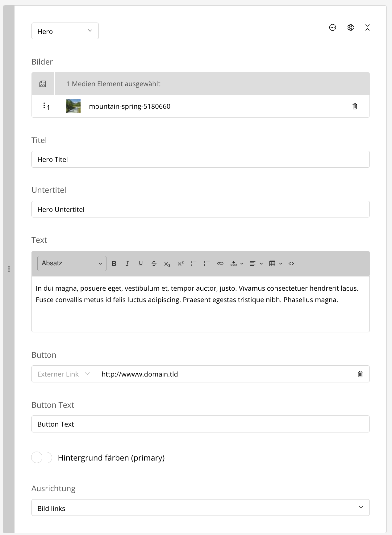Open the Externer Link type dropdown
The width and height of the screenshot is (392, 535).
[64, 374]
